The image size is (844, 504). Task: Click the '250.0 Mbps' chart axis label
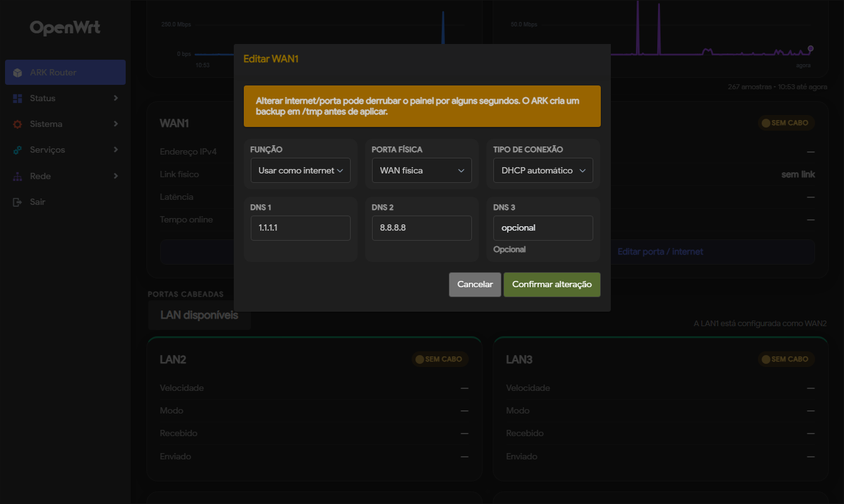pos(176,25)
